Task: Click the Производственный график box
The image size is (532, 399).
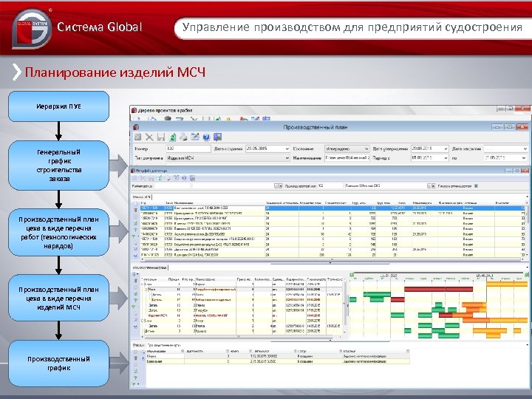Action: point(58,364)
